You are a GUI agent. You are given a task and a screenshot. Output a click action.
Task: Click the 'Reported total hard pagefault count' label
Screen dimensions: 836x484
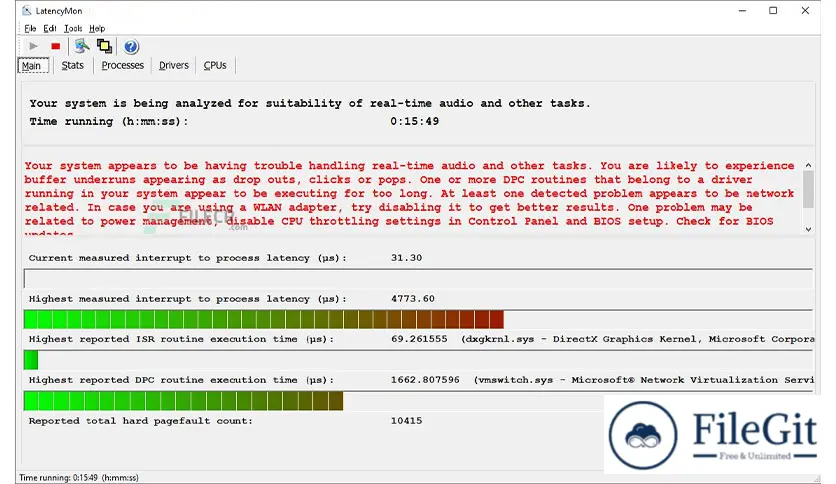pos(141,421)
